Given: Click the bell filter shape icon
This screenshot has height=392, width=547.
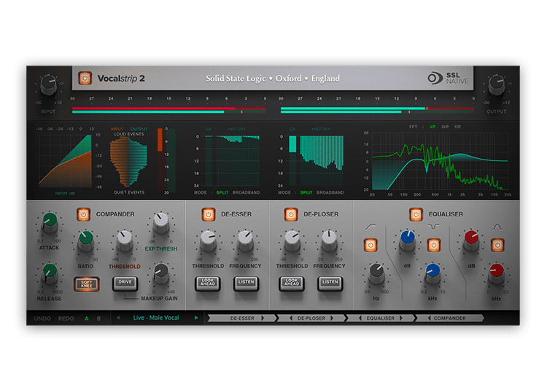Looking at the screenshot, I should coord(497,227).
